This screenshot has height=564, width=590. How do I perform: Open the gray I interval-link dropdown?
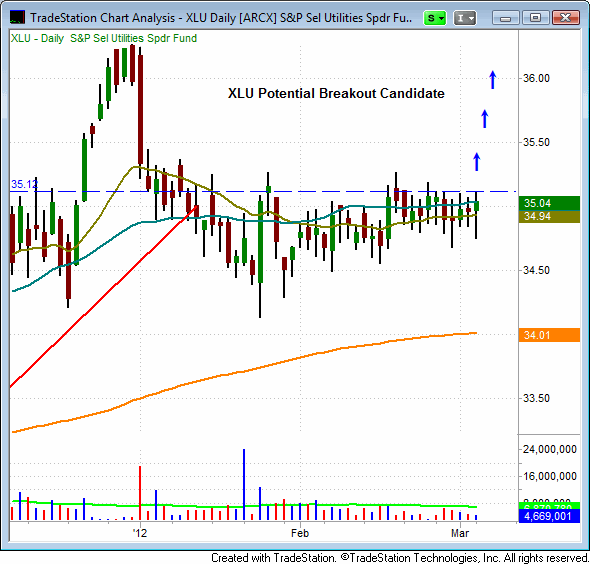465,18
